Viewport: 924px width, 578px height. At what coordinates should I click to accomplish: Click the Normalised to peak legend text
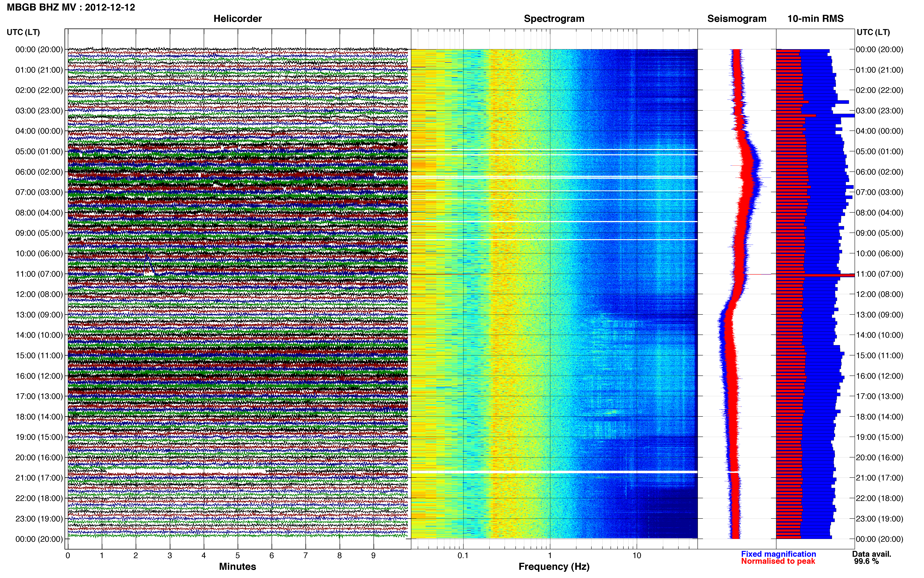(778, 561)
